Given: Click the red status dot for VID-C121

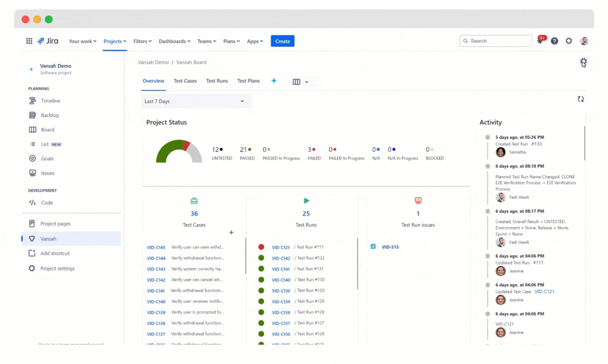Looking at the screenshot, I should click(x=261, y=247).
